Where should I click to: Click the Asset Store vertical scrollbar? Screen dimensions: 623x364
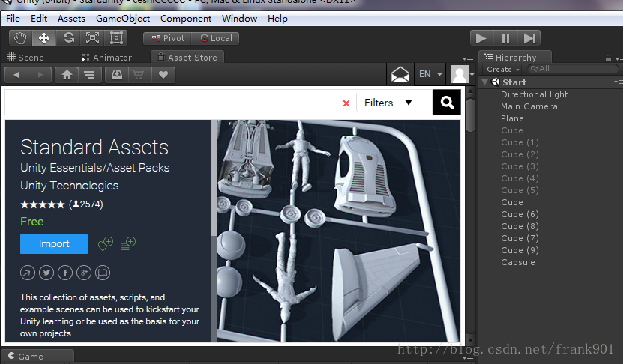[470, 115]
